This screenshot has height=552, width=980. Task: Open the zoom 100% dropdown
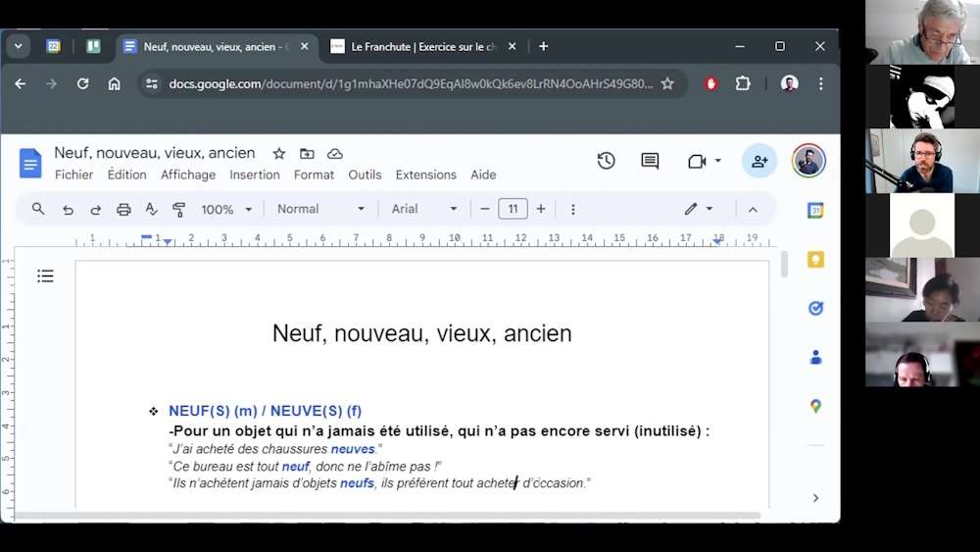(x=226, y=210)
